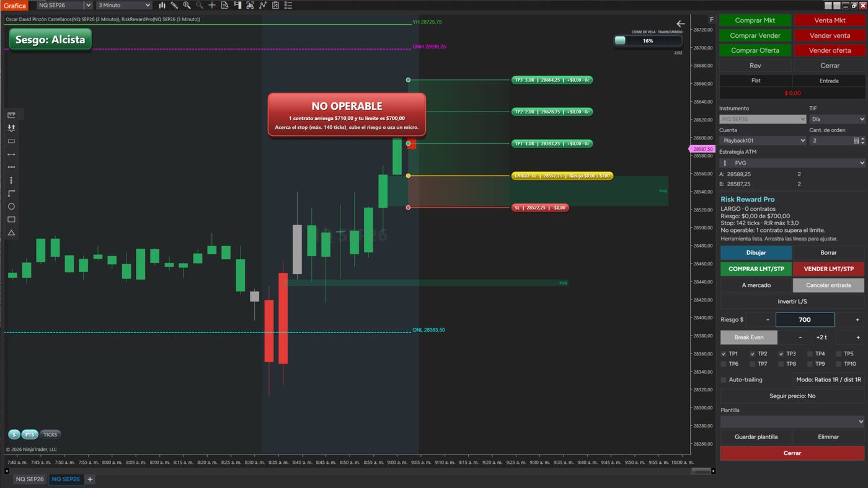Click the COMPRAR LMT/STP button
The image size is (868, 488).
[756, 269]
